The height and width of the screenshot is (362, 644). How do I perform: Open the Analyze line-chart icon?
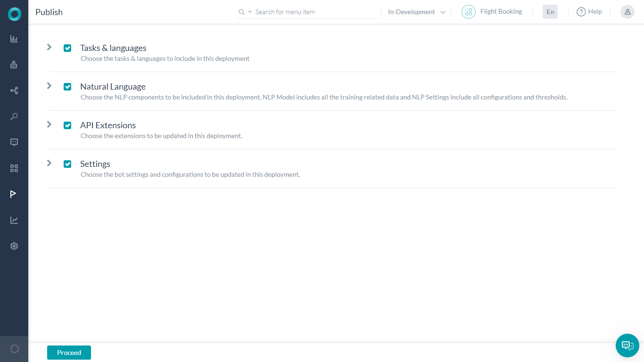point(14,220)
